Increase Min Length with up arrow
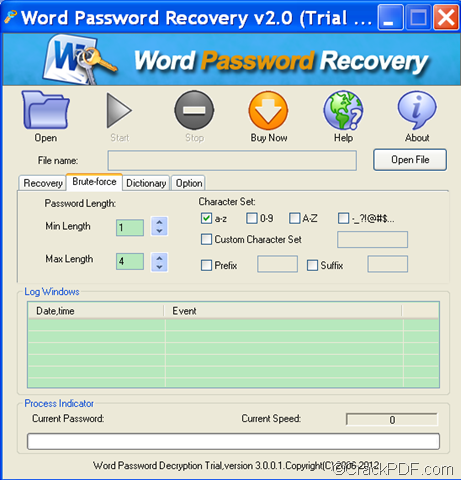The image size is (461, 480). [x=159, y=222]
